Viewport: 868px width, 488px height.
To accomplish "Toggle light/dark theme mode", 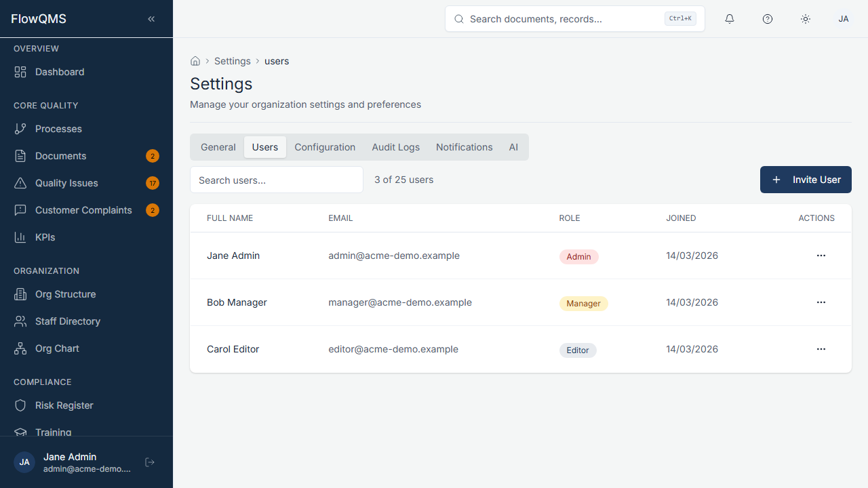I will point(806,18).
